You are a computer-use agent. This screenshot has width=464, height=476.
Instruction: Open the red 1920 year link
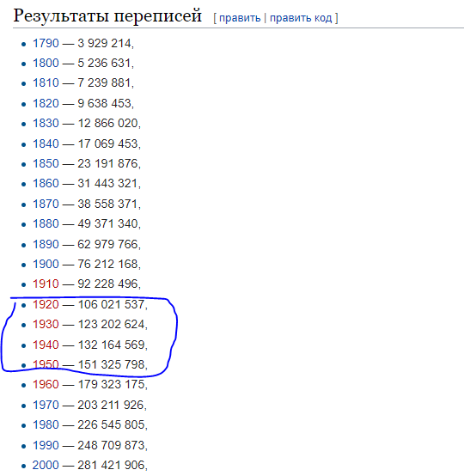(46, 304)
